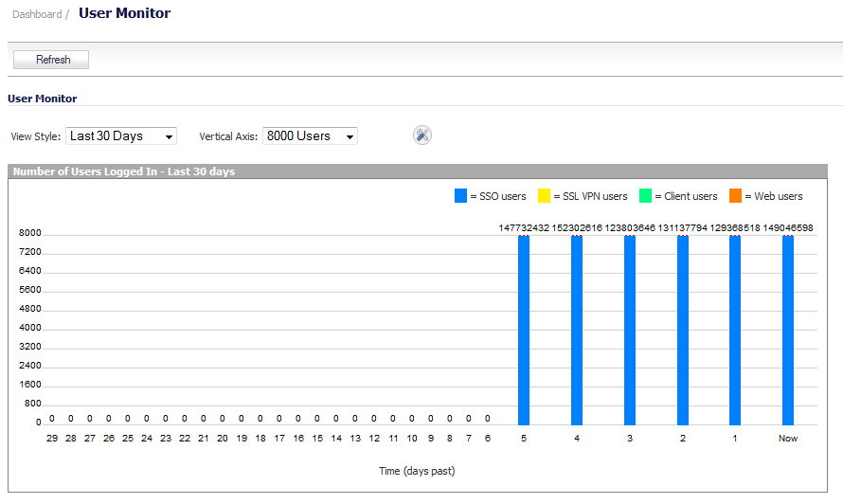Click the '5600' y-axis label
This screenshot has width=843, height=504.
[30, 290]
